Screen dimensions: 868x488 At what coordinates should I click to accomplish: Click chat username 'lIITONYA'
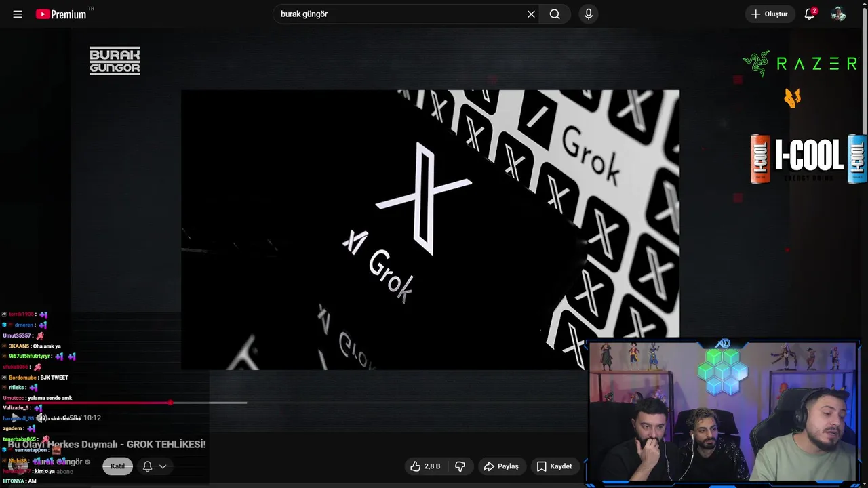(14, 481)
